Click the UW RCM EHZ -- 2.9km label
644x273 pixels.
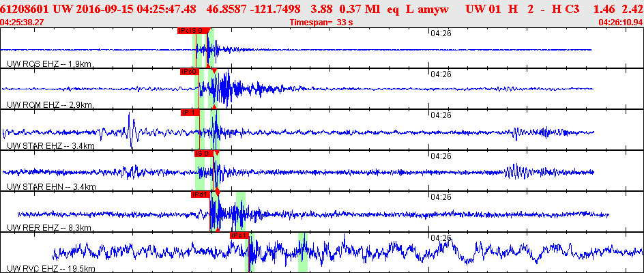point(50,105)
